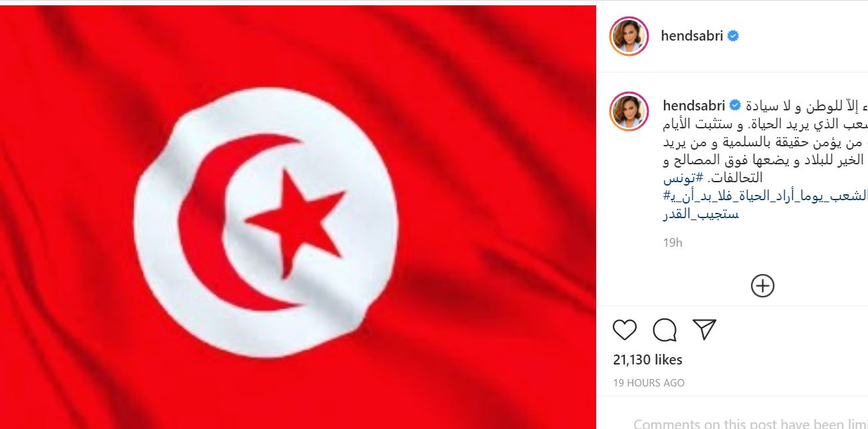Screen dimensions: 868x429
Task: Click verified badge next to header hendsabri
Action: [x=733, y=36]
